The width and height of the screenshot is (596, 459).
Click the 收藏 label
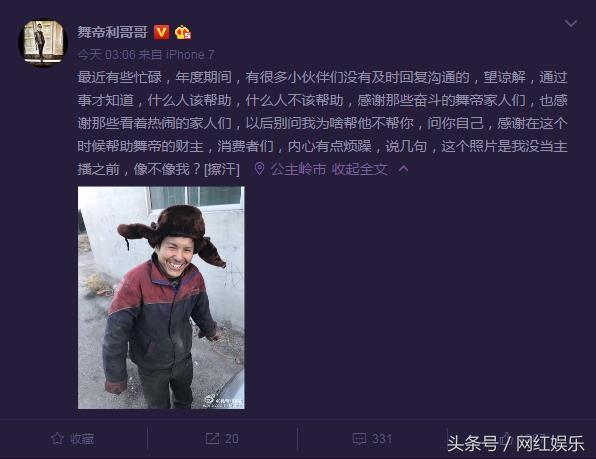(x=82, y=439)
